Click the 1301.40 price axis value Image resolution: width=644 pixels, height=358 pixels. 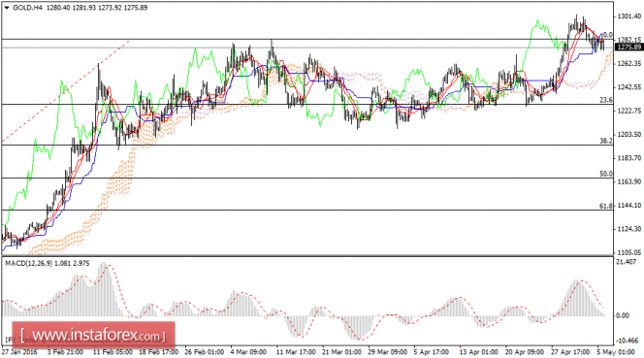629,16
